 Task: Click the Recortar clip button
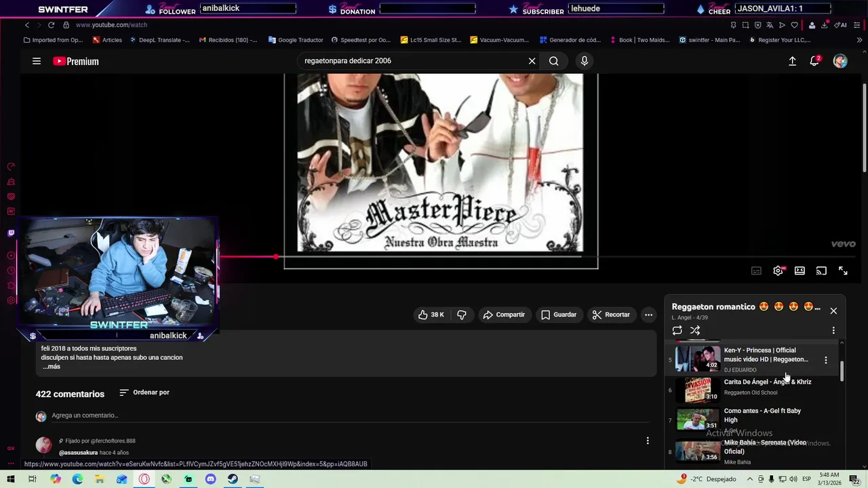click(x=611, y=314)
